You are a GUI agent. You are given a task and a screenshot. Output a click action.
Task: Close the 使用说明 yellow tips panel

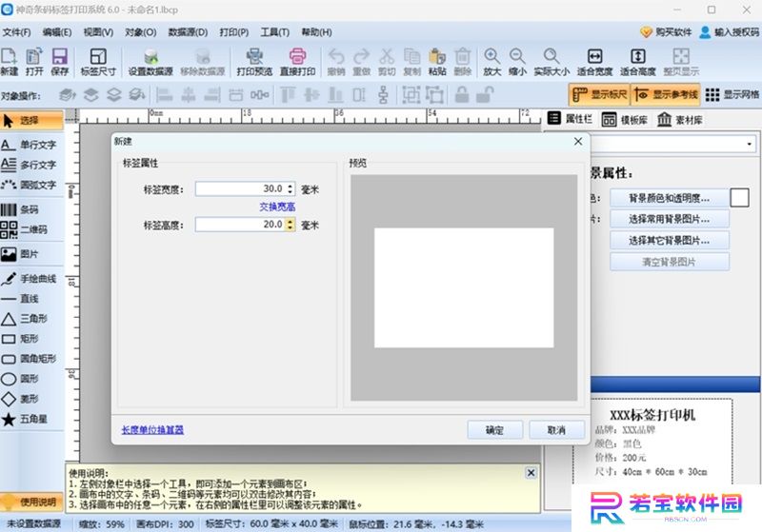[531, 473]
